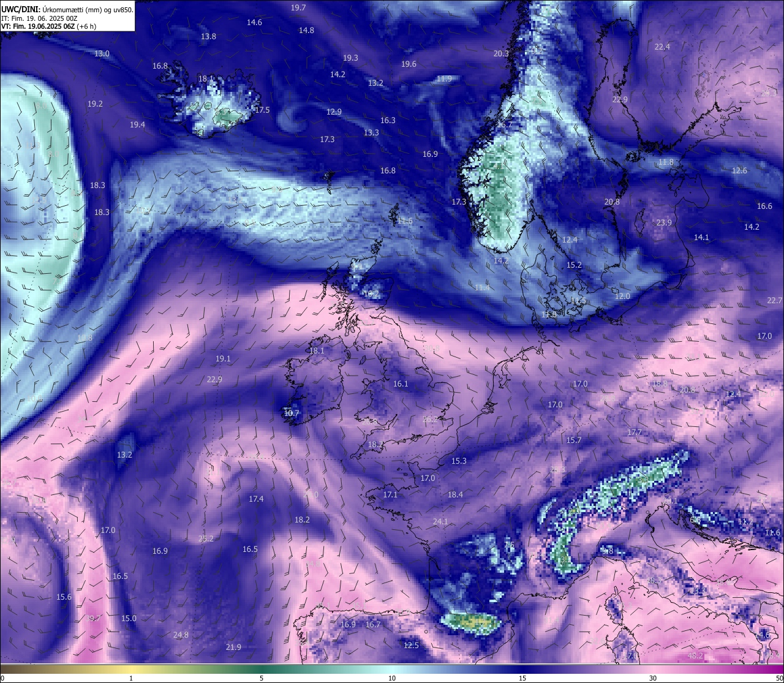Click the 10 tick on color scale
Viewport: 784px width, 683px height.
[x=392, y=678]
